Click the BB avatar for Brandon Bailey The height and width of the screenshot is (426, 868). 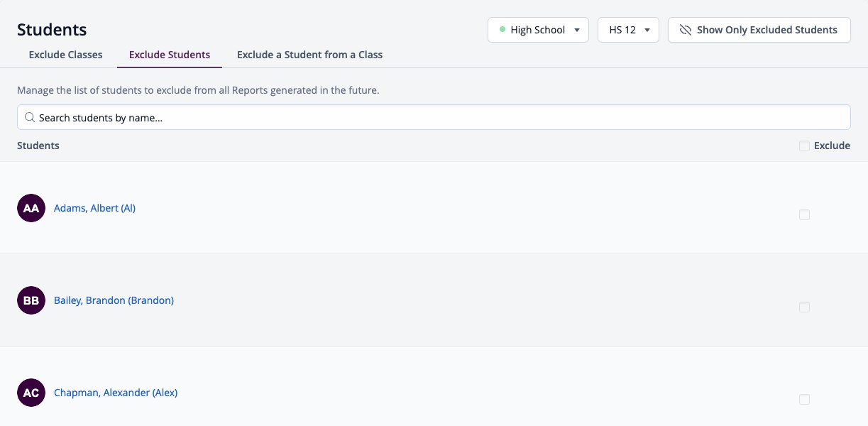[x=31, y=300]
